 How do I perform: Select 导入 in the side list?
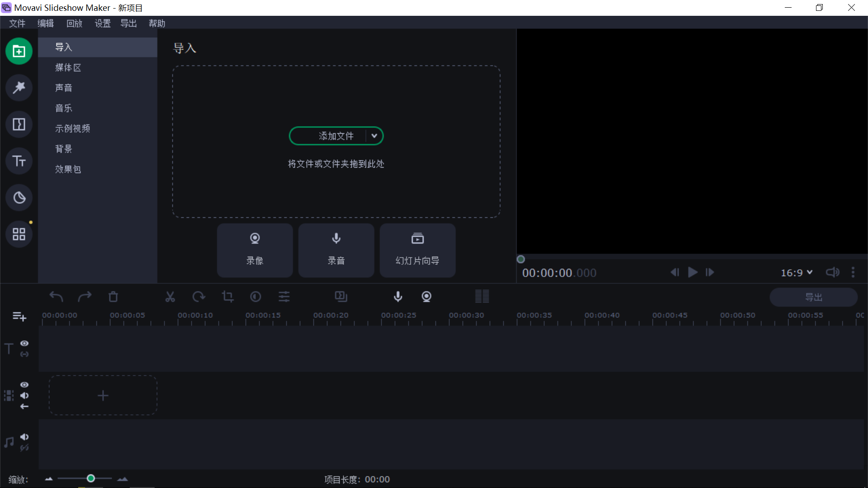tap(98, 47)
